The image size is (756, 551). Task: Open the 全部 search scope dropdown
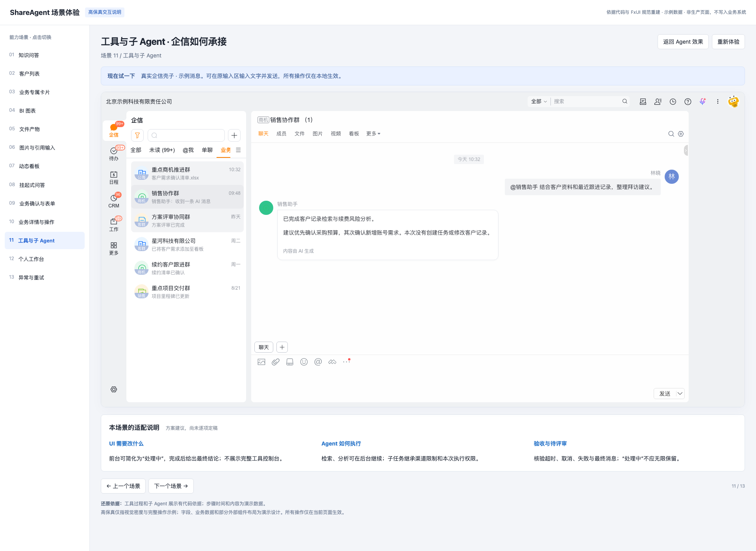(x=539, y=102)
